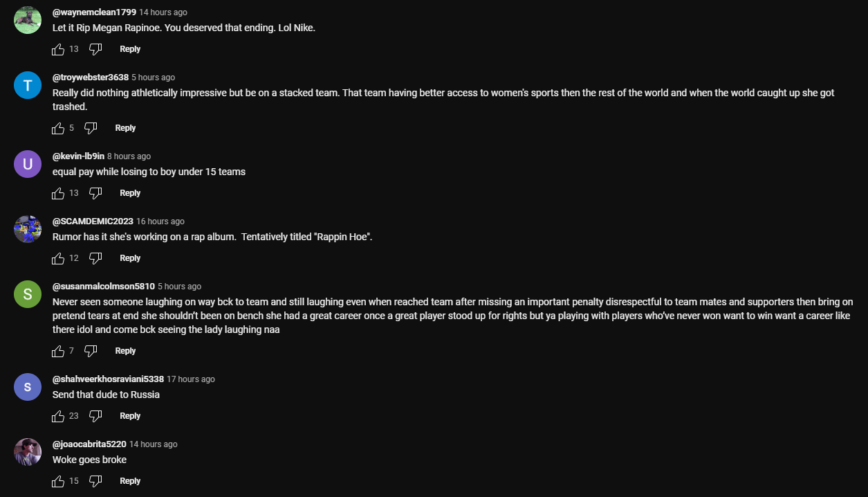This screenshot has height=497, width=868.
Task: Like @susanmalcolmson5810's comment
Action: tap(58, 351)
